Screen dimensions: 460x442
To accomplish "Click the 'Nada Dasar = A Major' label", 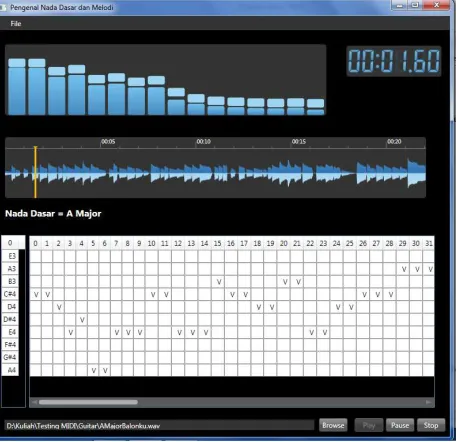I will pyautogui.click(x=53, y=214).
